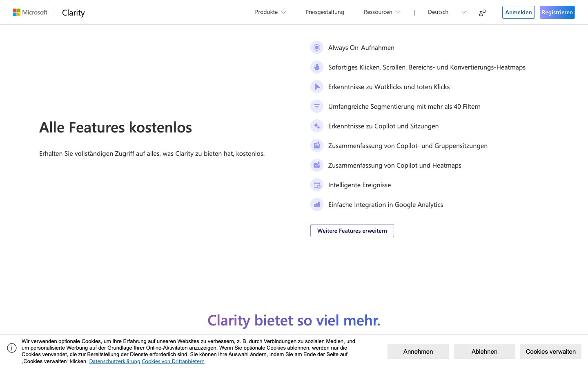Click the Always On-Aufnahmen recording icon

(x=317, y=47)
